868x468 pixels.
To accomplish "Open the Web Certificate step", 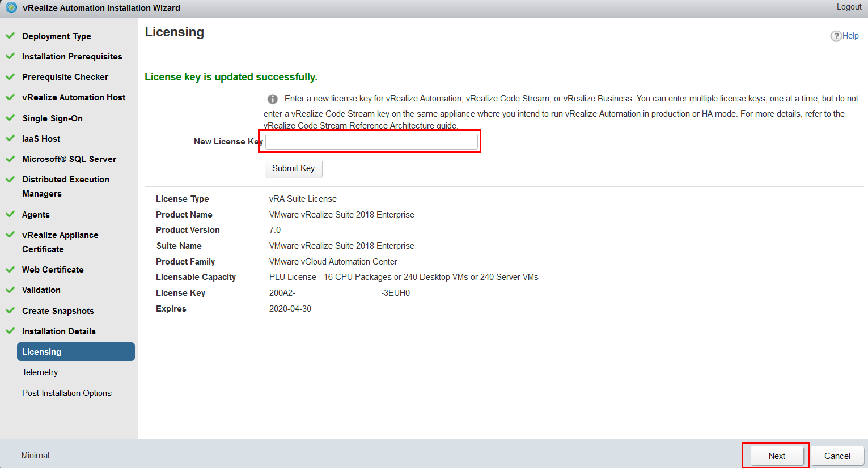I will [53, 270].
